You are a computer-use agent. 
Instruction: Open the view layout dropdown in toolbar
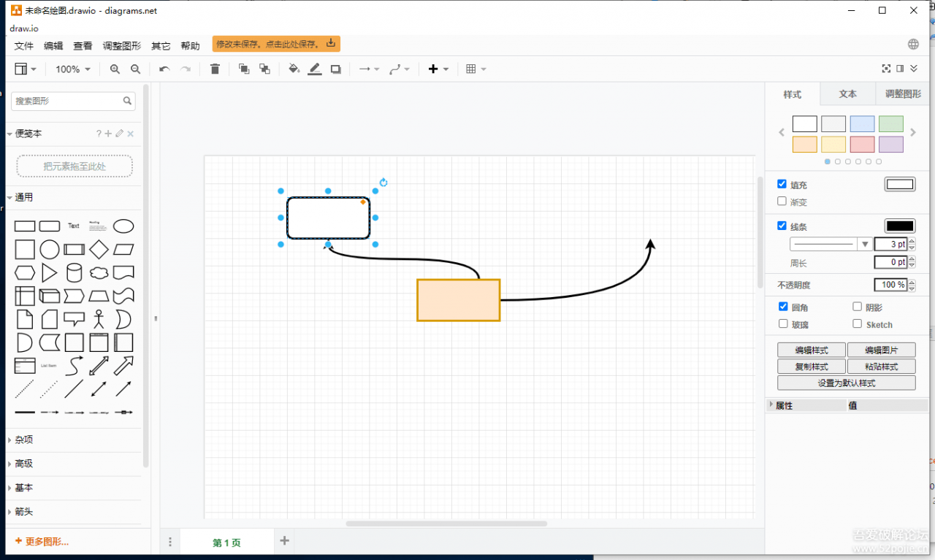pos(26,69)
